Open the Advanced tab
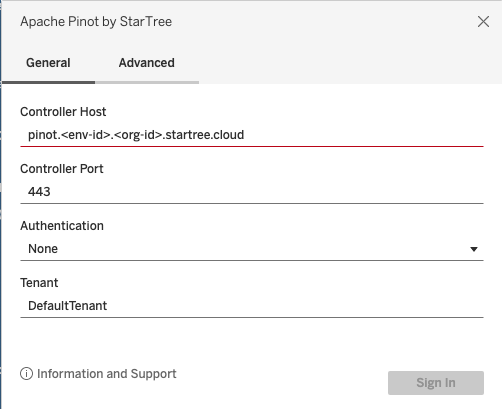Screen dimensions: 502x409 tap(147, 63)
